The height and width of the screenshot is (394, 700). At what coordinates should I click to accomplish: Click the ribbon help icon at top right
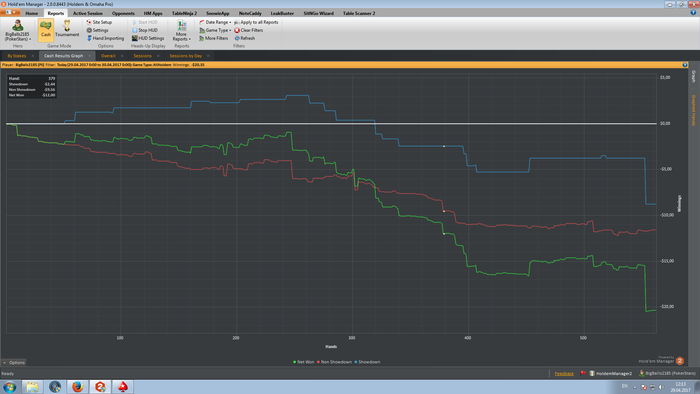click(693, 13)
